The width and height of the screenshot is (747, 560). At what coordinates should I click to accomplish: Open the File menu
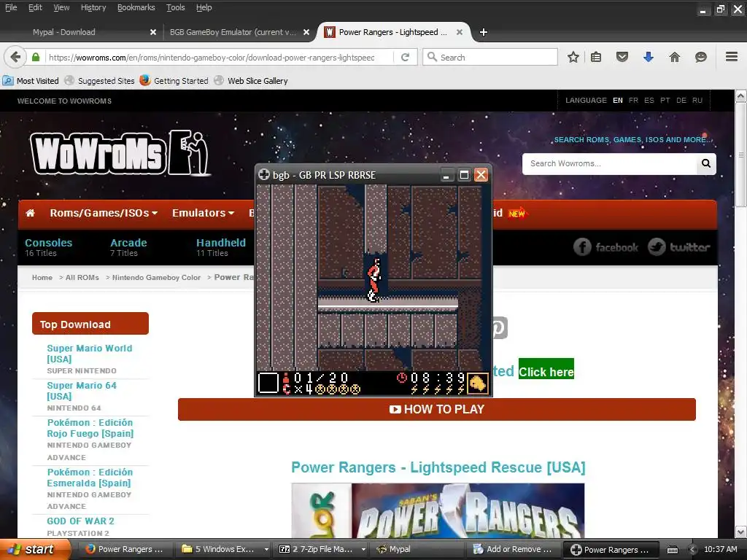pos(11,7)
